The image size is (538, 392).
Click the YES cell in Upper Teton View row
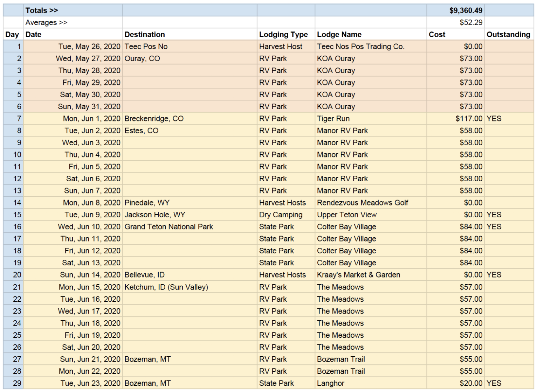[x=494, y=215]
